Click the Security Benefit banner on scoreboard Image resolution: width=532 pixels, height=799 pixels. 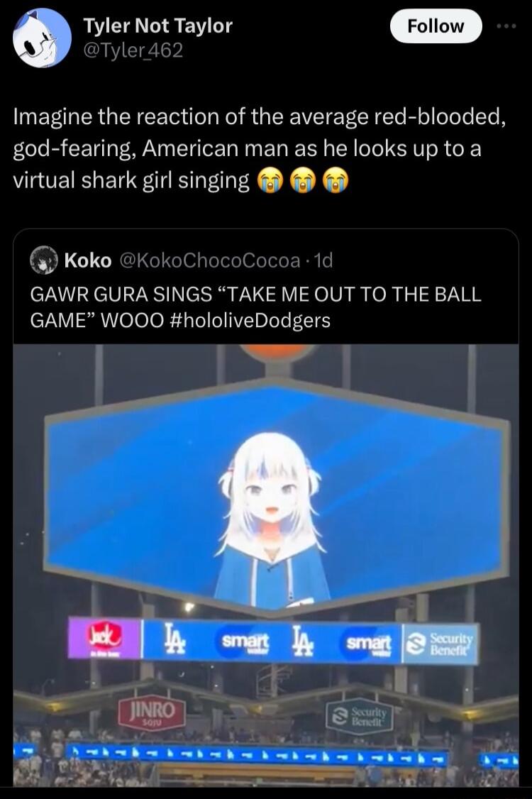pos(440,644)
